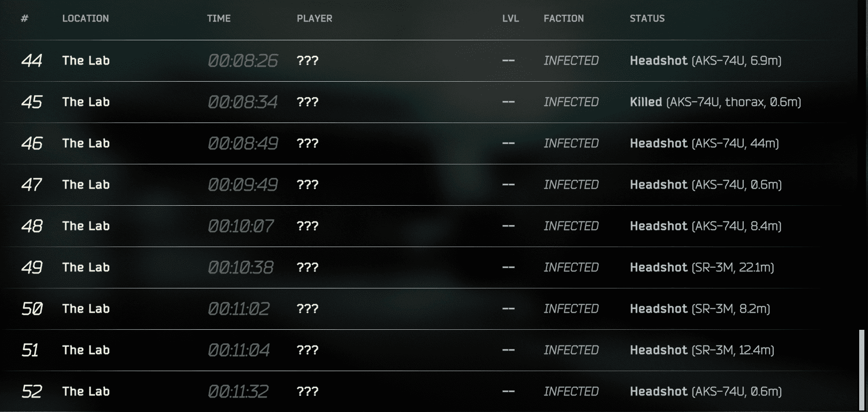Click the 00:10:07 time entry
Screen dimensions: 868x412
pyautogui.click(x=241, y=226)
